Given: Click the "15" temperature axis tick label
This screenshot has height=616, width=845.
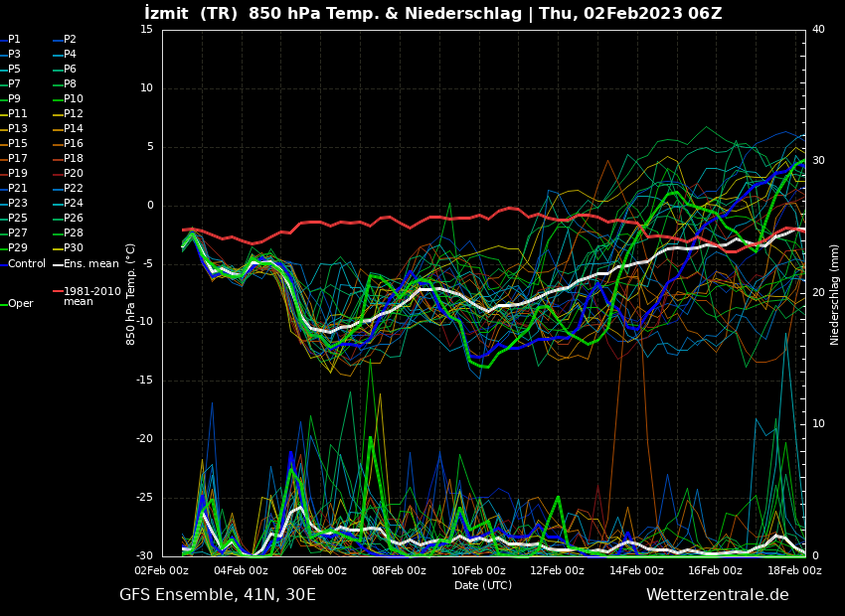Looking at the screenshot, I should (x=146, y=30).
